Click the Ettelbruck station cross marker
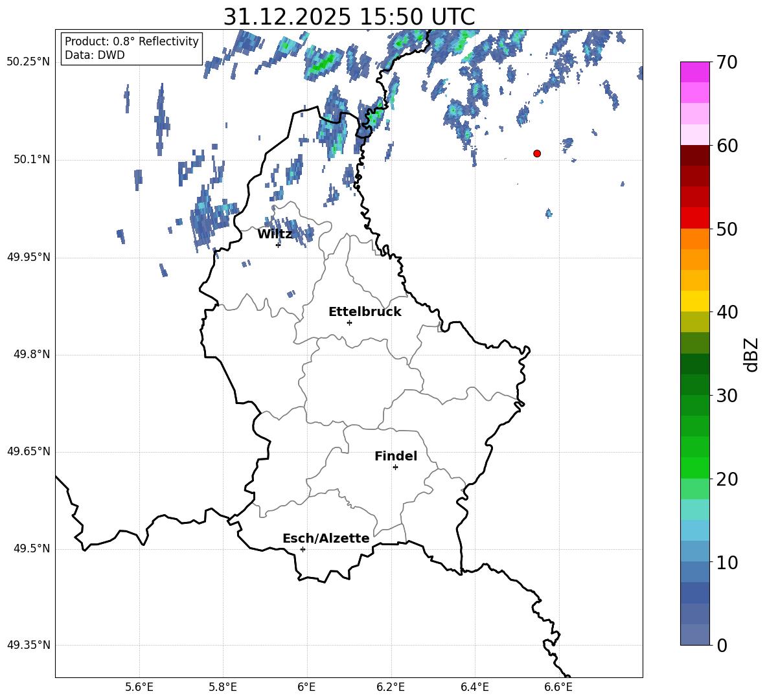 pos(349,322)
